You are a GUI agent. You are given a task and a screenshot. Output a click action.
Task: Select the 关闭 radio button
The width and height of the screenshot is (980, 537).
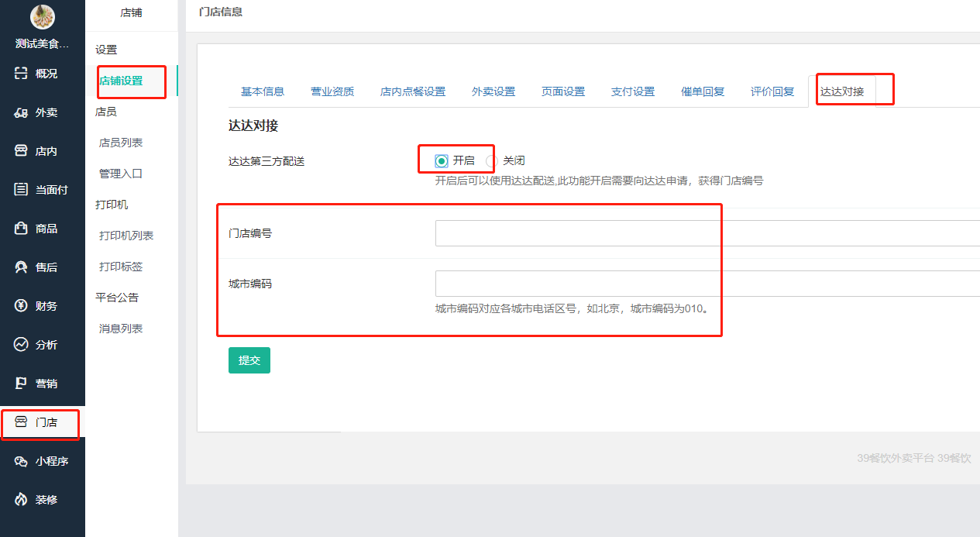(x=491, y=161)
